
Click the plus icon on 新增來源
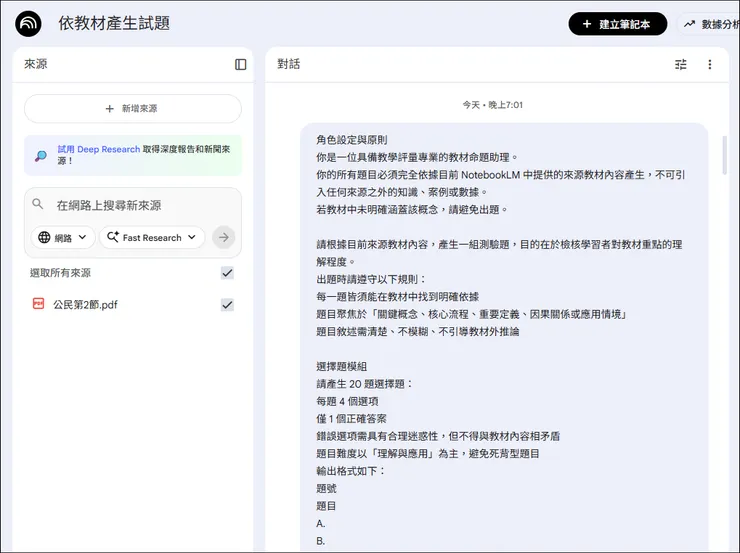[x=109, y=109]
